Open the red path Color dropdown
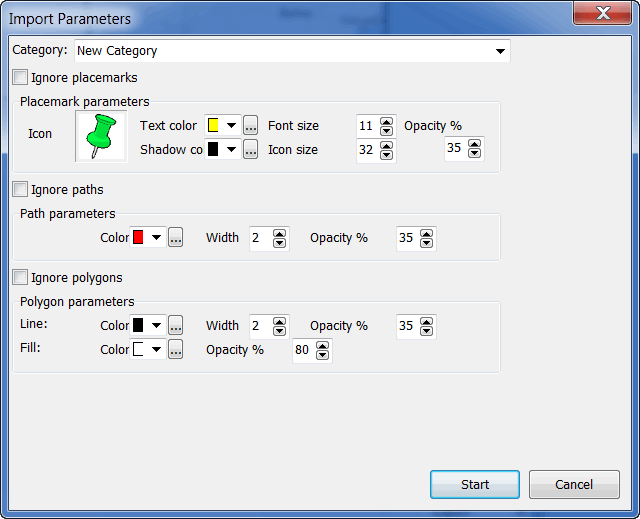 coord(157,238)
